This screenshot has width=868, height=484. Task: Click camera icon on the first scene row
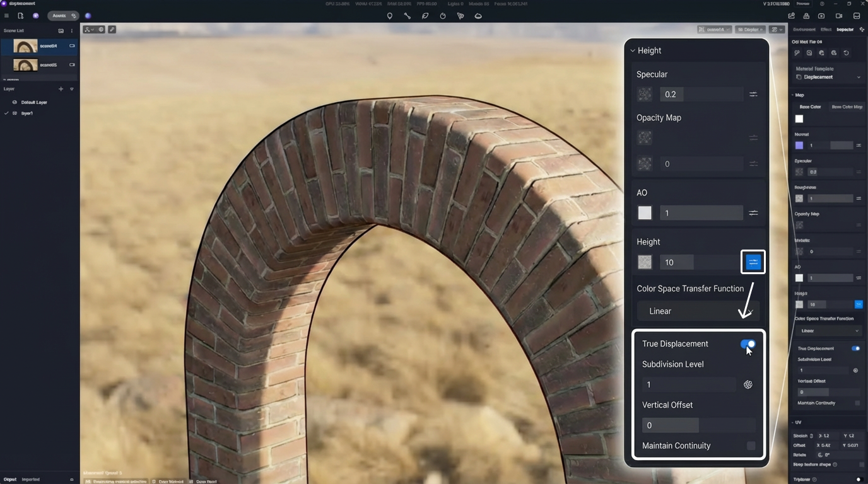coord(72,46)
